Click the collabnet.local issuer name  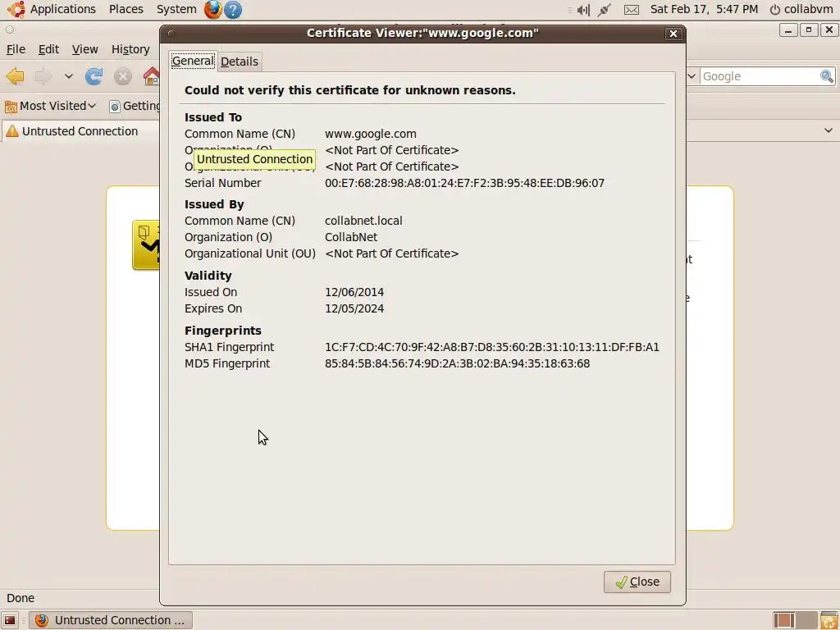[x=363, y=221]
